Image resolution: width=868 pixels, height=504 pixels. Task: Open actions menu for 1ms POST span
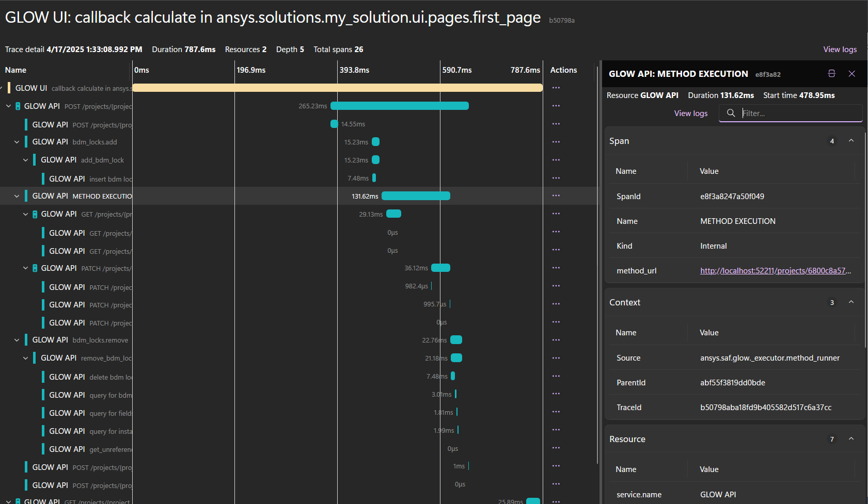click(x=556, y=466)
